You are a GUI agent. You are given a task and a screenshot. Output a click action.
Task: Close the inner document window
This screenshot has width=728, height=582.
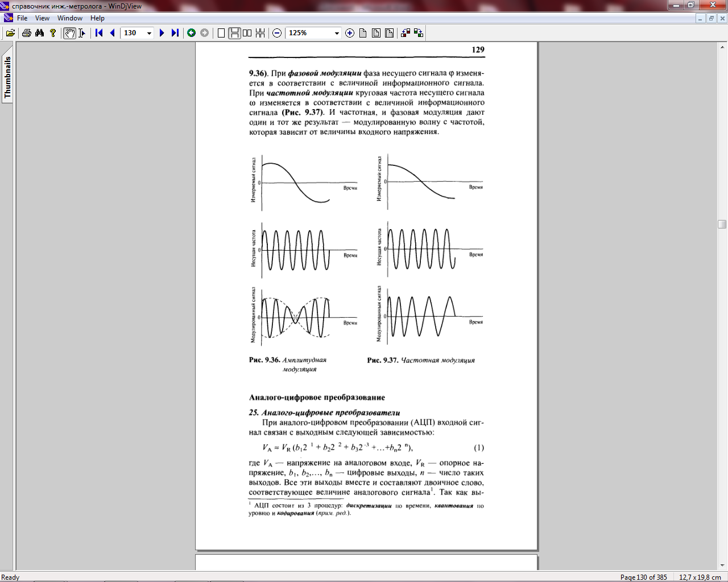click(722, 18)
